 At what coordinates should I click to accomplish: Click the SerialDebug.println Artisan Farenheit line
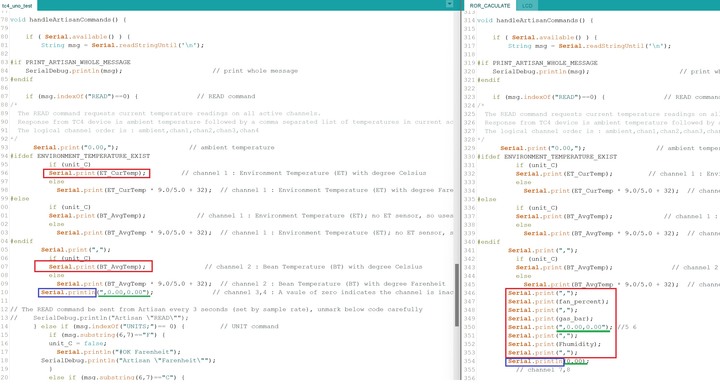coord(128,361)
